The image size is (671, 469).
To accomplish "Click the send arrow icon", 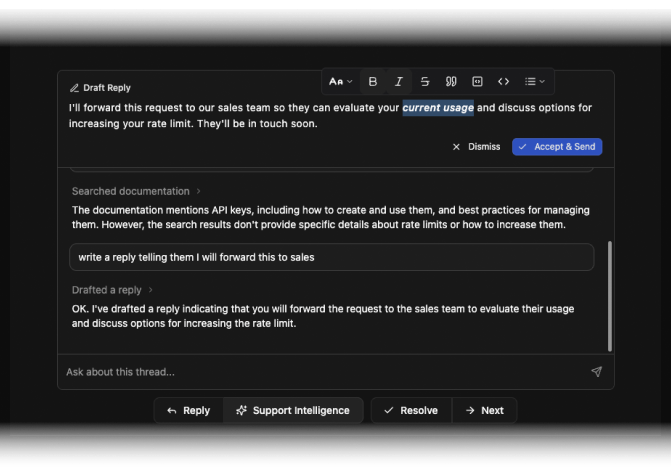I will pyautogui.click(x=596, y=372).
